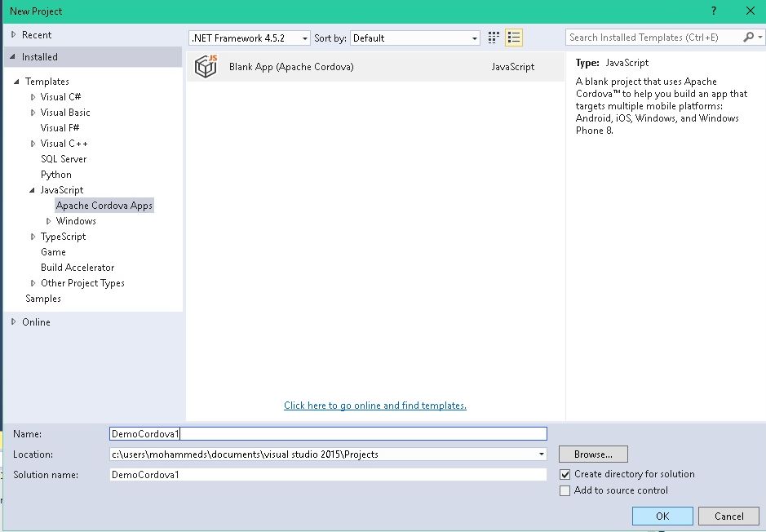This screenshot has height=532, width=766.
Task: Select Game templates
Action: pos(53,252)
